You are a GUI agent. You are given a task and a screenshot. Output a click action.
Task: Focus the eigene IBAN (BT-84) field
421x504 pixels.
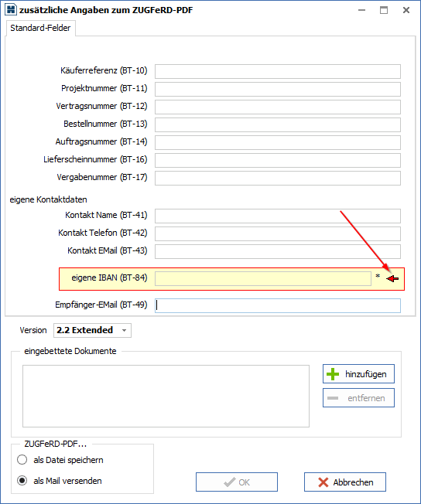(263, 279)
